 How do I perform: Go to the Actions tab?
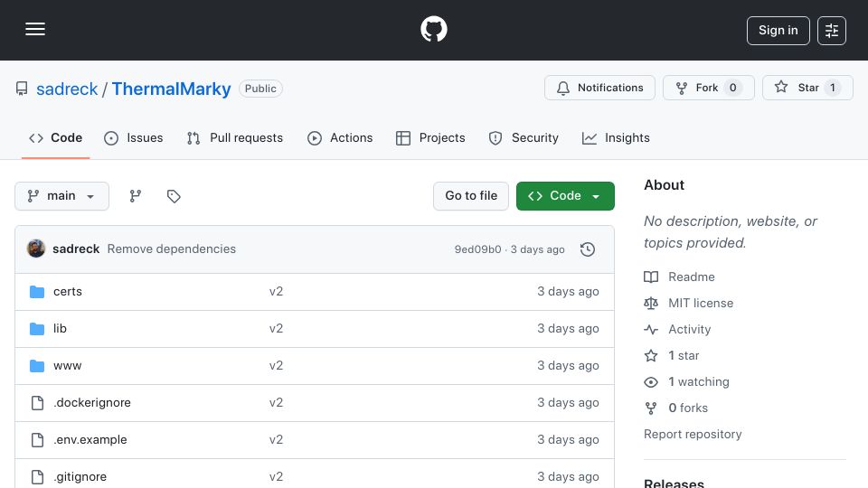[340, 137]
